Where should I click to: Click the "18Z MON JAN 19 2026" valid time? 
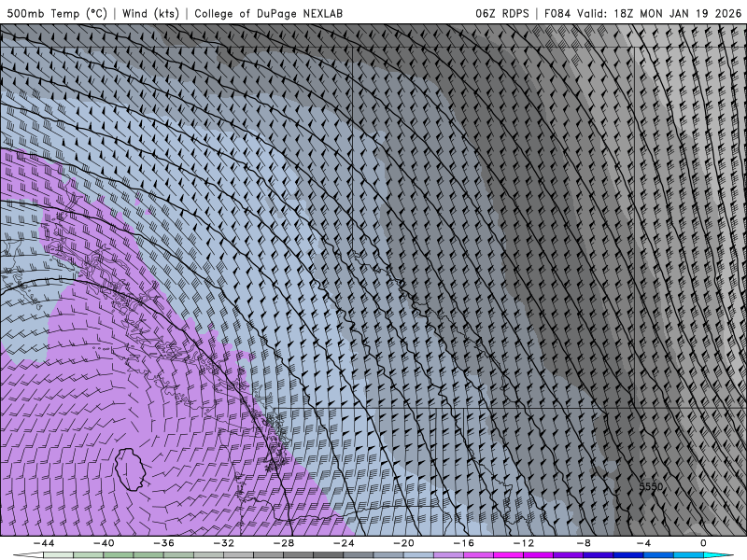pyautogui.click(x=678, y=13)
